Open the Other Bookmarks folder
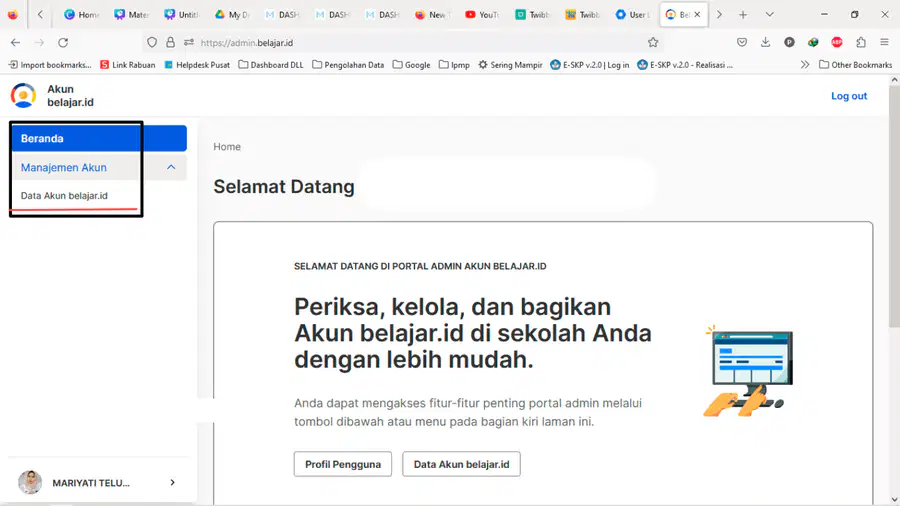The height and width of the screenshot is (506, 900). (x=855, y=65)
